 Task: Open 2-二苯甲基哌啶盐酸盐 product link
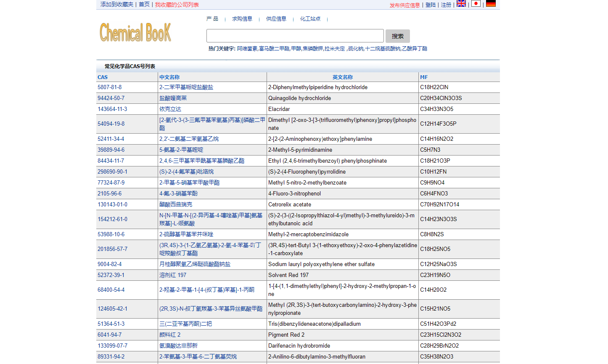click(186, 87)
